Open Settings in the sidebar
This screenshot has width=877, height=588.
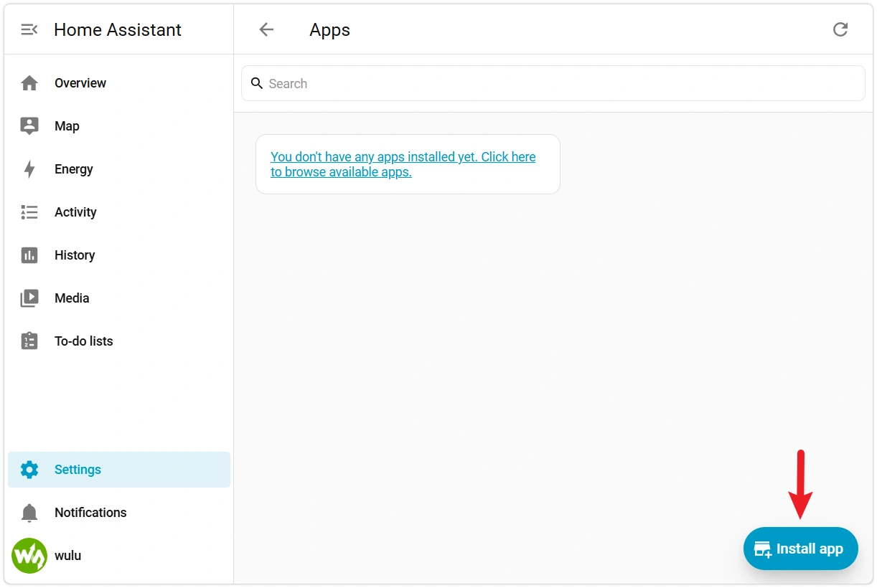coord(119,470)
